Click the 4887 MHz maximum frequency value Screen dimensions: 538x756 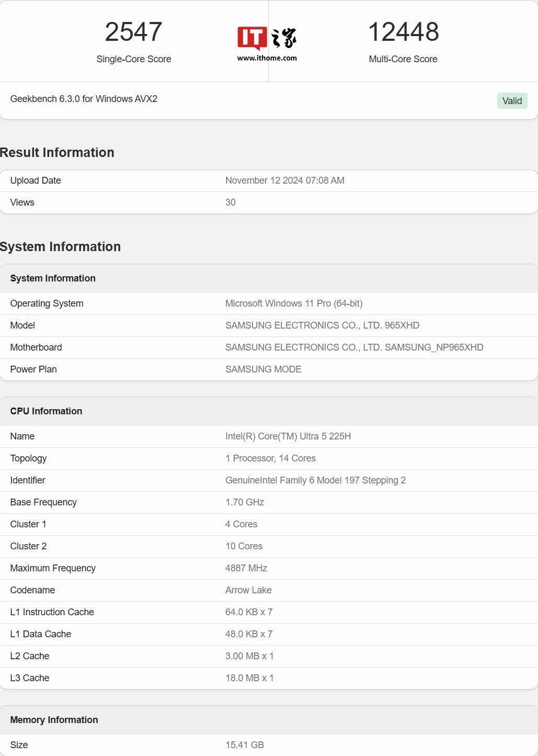pyautogui.click(x=246, y=568)
